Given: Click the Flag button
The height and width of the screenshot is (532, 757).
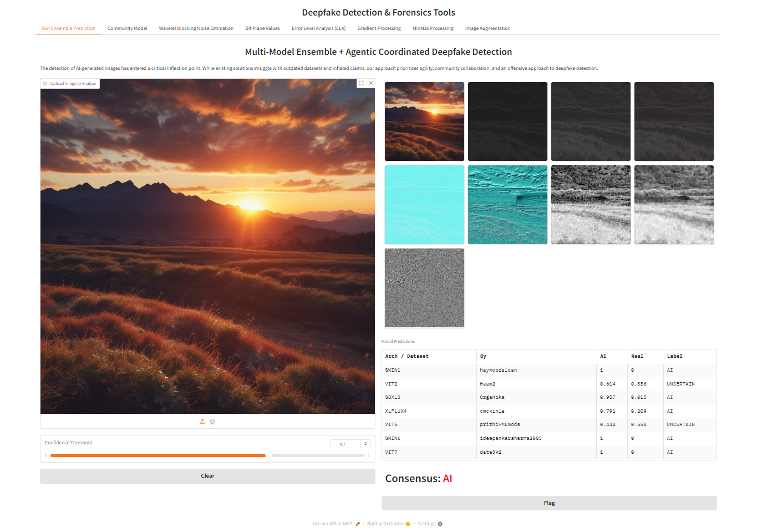Looking at the screenshot, I should pyautogui.click(x=549, y=503).
